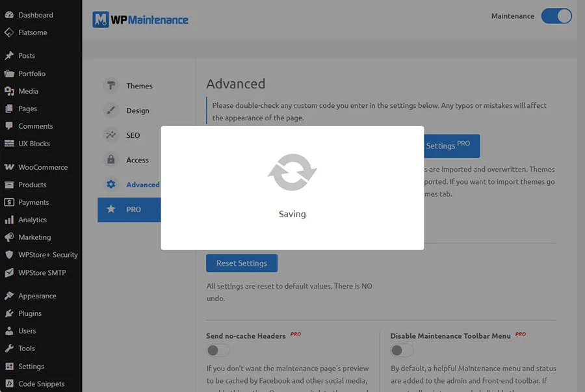
Task: Click the Posts pushpin icon
Action: [x=9, y=55]
